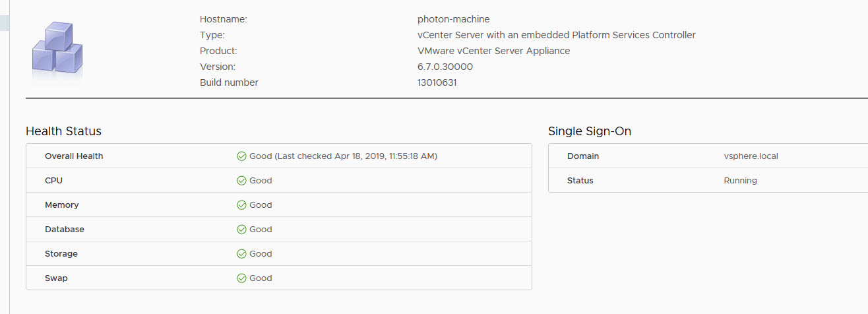Click the Overall Health green checkmark icon
This screenshot has width=868, height=314.
click(241, 156)
